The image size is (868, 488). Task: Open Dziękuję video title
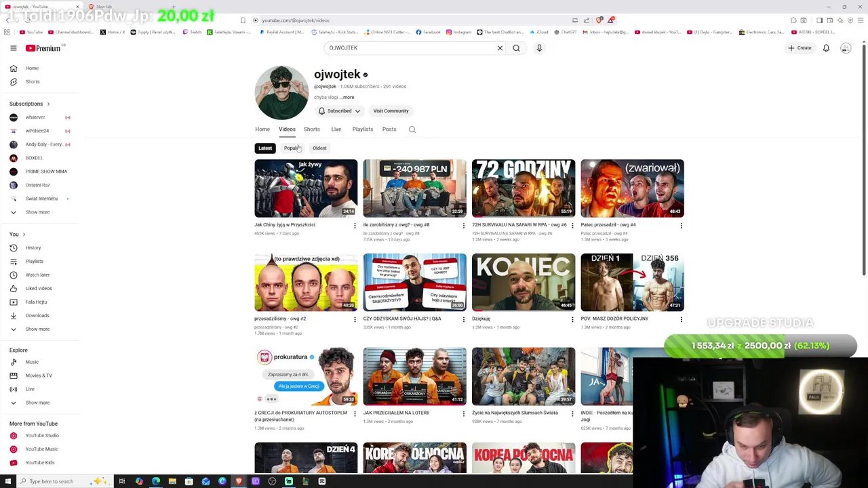click(x=481, y=319)
